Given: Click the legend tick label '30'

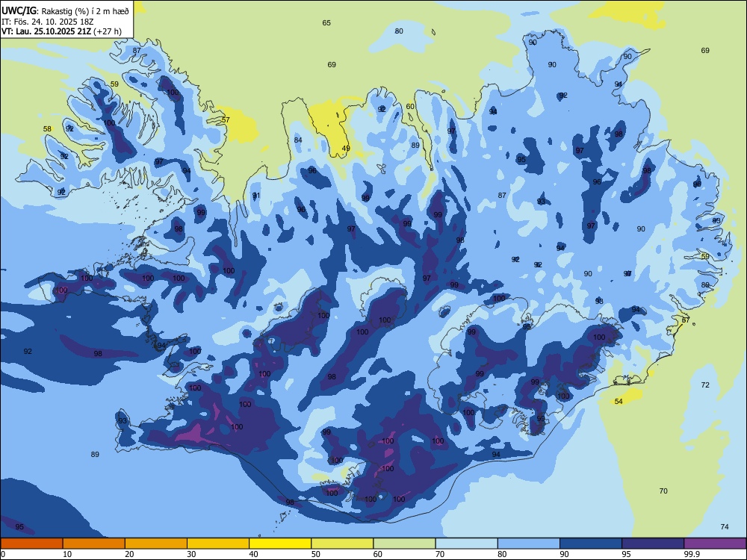Looking at the screenshot, I should 191,554.
